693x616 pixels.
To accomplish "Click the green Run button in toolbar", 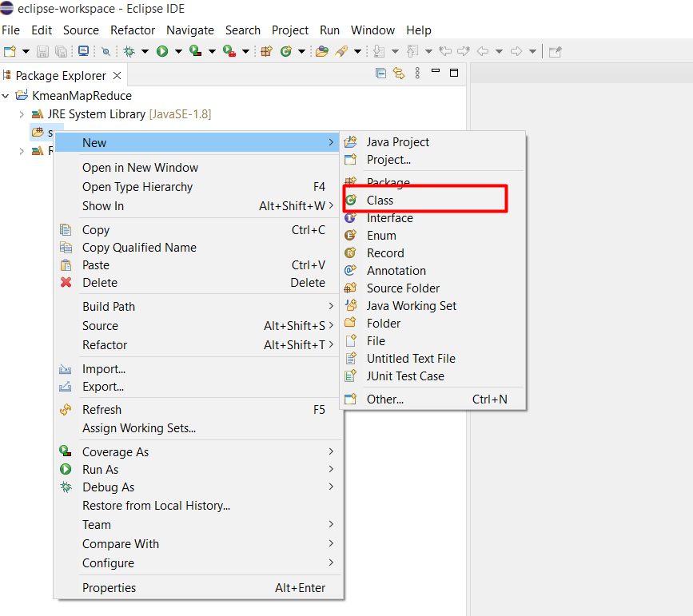I will tap(162, 51).
